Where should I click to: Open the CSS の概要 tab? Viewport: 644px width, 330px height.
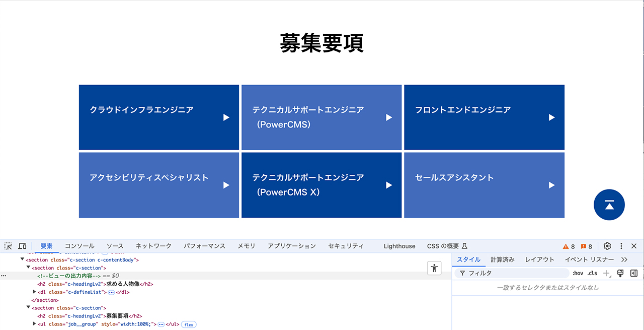pos(447,246)
